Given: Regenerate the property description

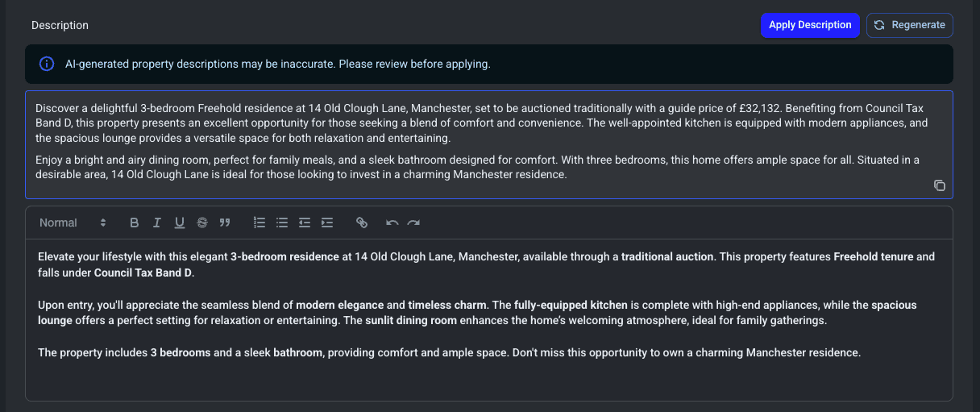Looking at the screenshot, I should 910,25.
